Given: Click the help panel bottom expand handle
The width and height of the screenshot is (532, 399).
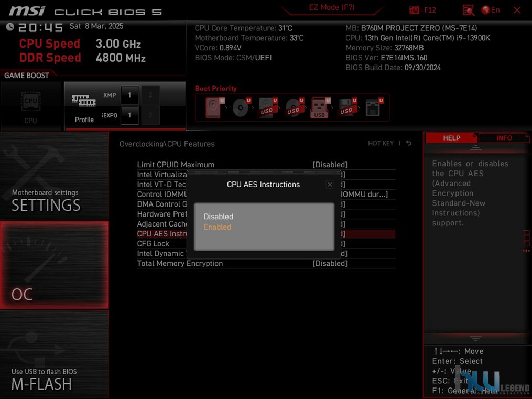Looking at the screenshot, I should [x=476, y=338].
